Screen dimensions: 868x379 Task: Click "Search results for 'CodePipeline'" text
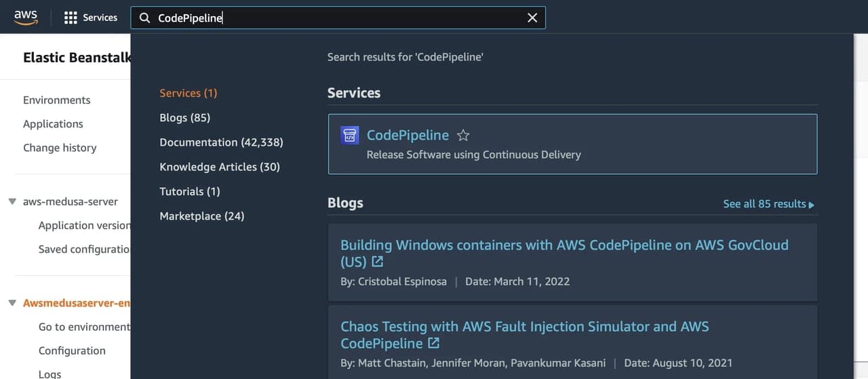tap(406, 57)
